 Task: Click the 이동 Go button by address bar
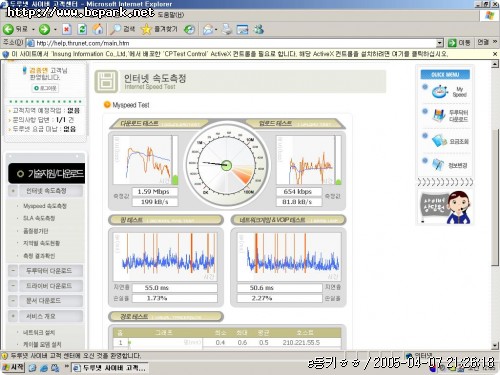[x=460, y=43]
